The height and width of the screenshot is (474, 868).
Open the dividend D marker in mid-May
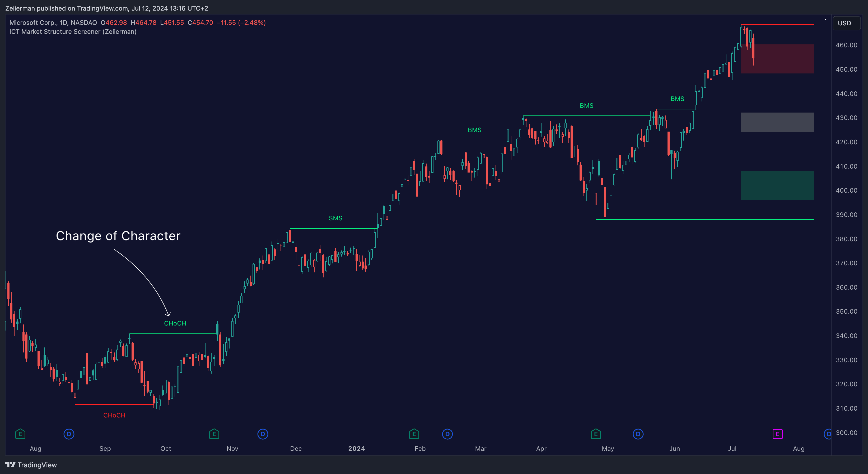(638, 434)
